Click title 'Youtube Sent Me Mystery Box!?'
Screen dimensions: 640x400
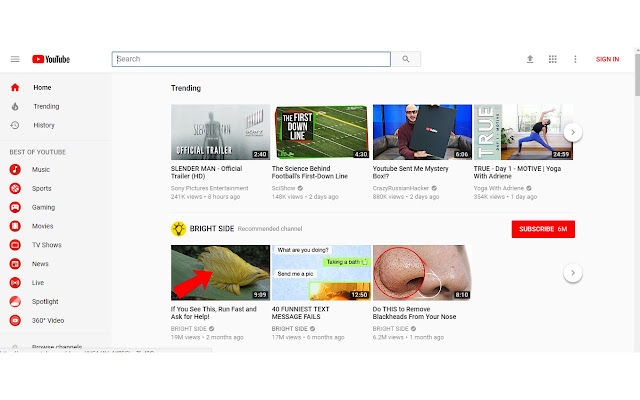(411, 172)
